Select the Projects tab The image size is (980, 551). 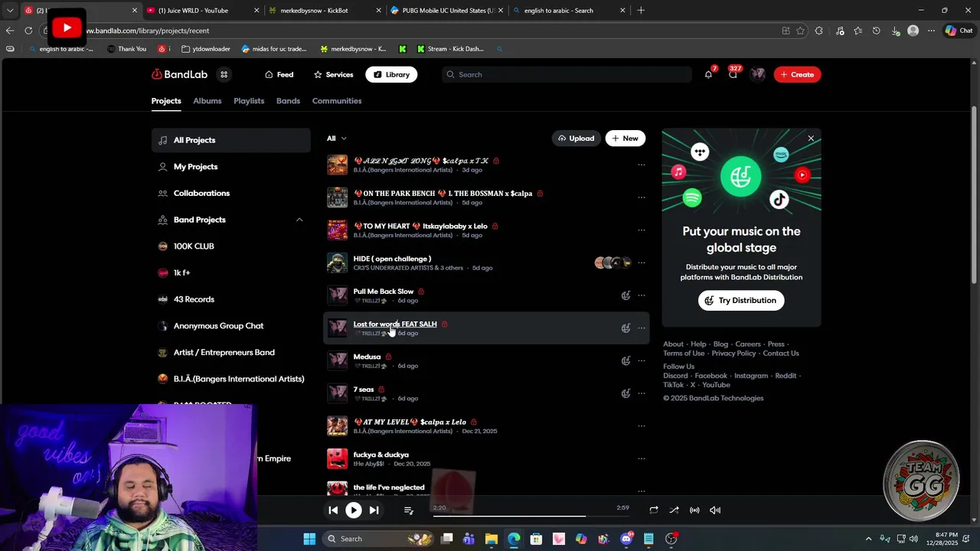pos(166,101)
